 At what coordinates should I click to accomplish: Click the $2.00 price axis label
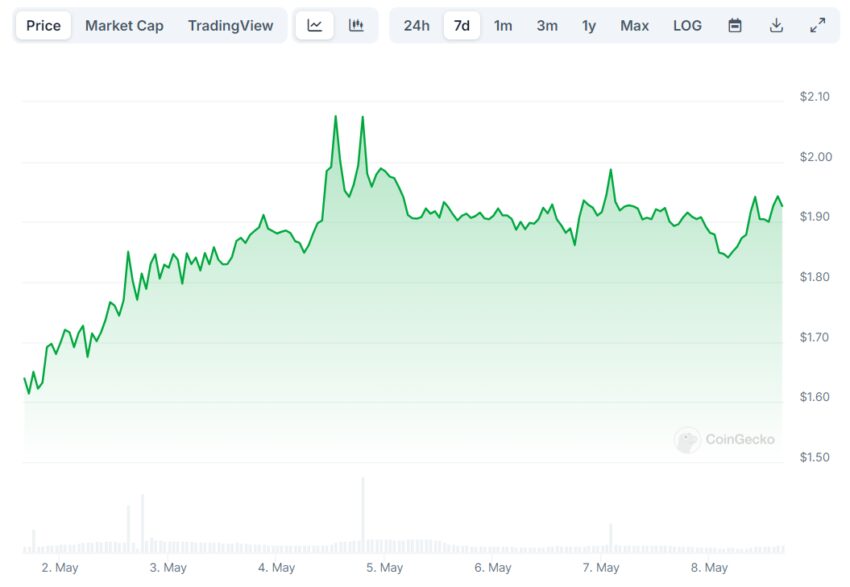[x=815, y=157]
